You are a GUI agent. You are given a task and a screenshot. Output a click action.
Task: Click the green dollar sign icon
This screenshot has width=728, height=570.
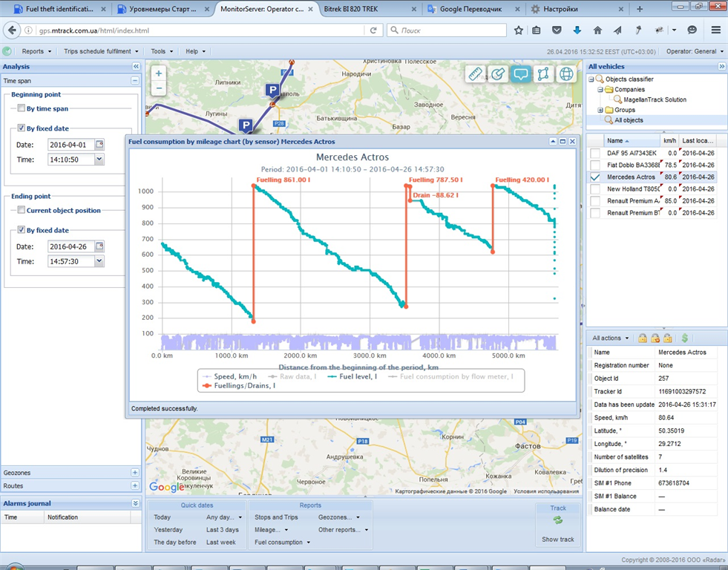pyautogui.click(x=685, y=338)
